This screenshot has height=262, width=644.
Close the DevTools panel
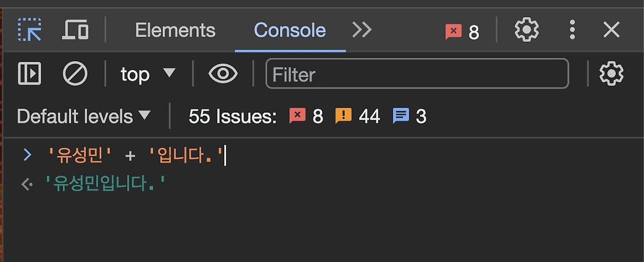pyautogui.click(x=611, y=30)
